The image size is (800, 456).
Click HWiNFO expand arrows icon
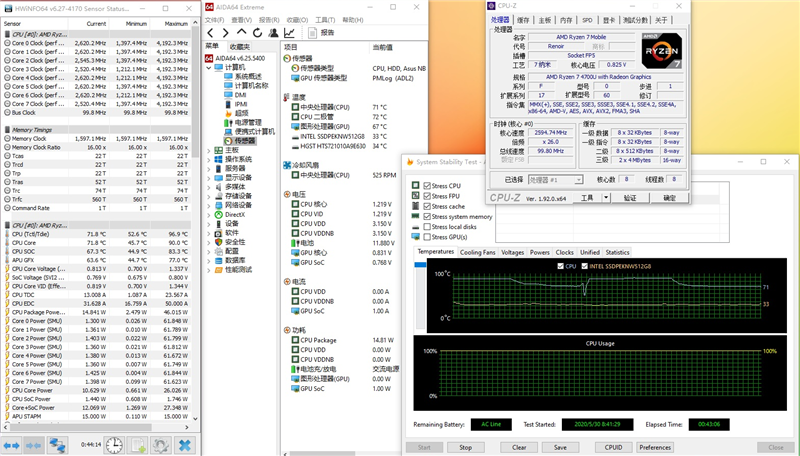(x=13, y=444)
